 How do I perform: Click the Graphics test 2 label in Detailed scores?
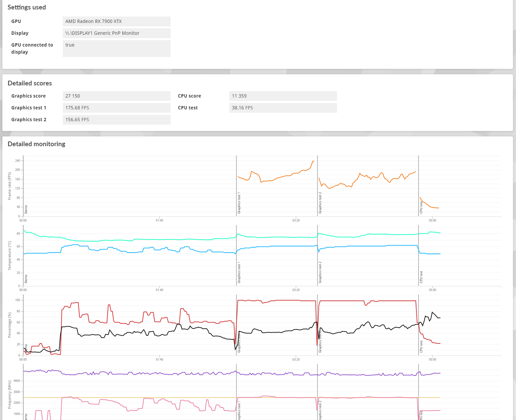point(29,120)
